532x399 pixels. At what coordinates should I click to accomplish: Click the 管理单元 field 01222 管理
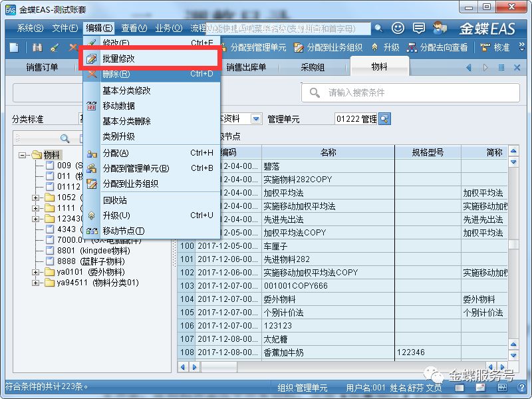pyautogui.click(x=356, y=119)
